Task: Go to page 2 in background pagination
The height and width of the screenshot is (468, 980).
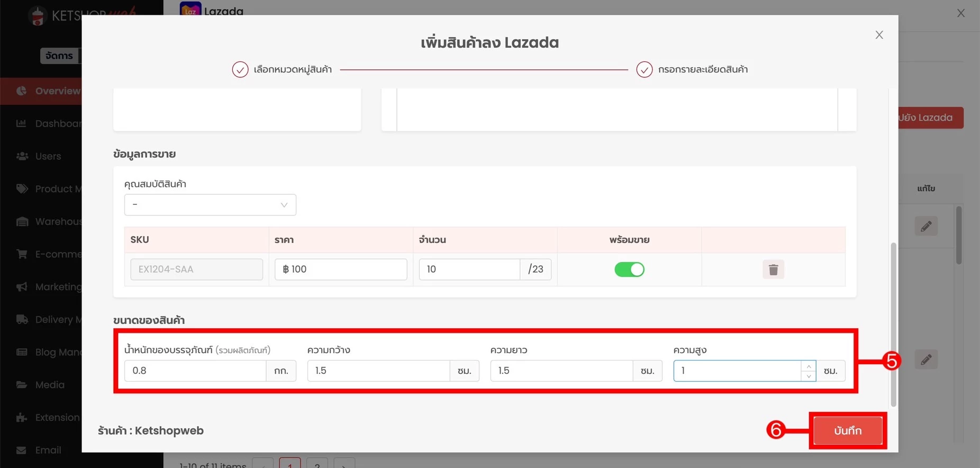Action: 317,463
